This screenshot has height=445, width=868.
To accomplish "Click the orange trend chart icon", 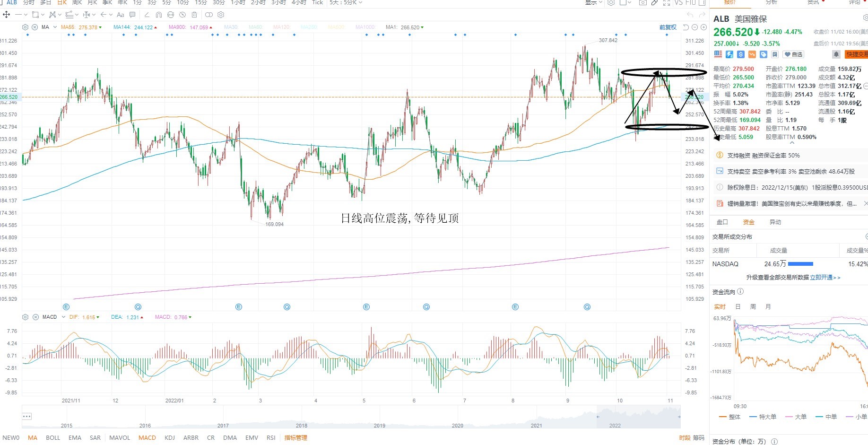I will pyautogui.click(x=752, y=54).
